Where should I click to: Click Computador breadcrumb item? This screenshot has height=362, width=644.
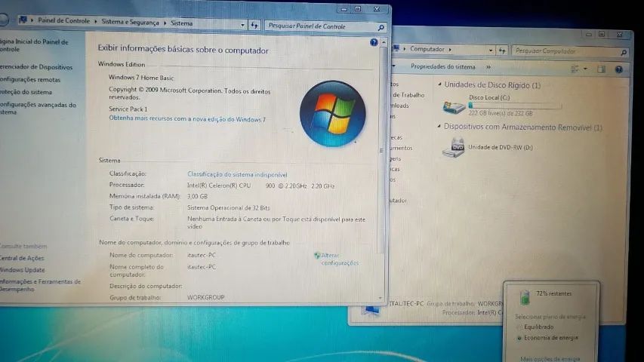point(427,49)
